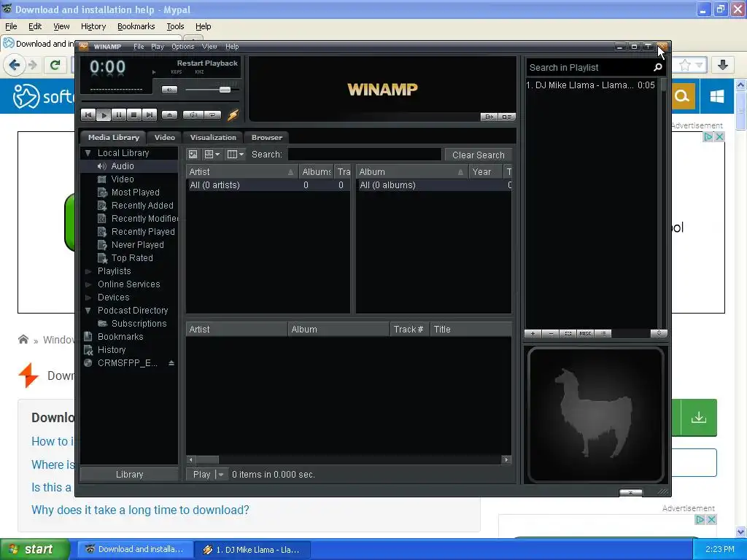Start playback with Winamp's Play button
The height and width of the screenshot is (560, 747).
click(104, 114)
